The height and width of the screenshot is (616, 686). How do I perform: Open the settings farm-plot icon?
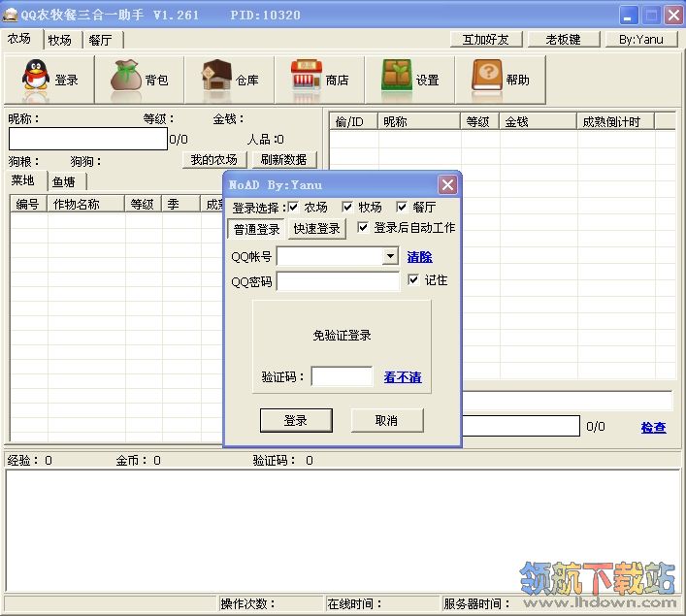(397, 75)
